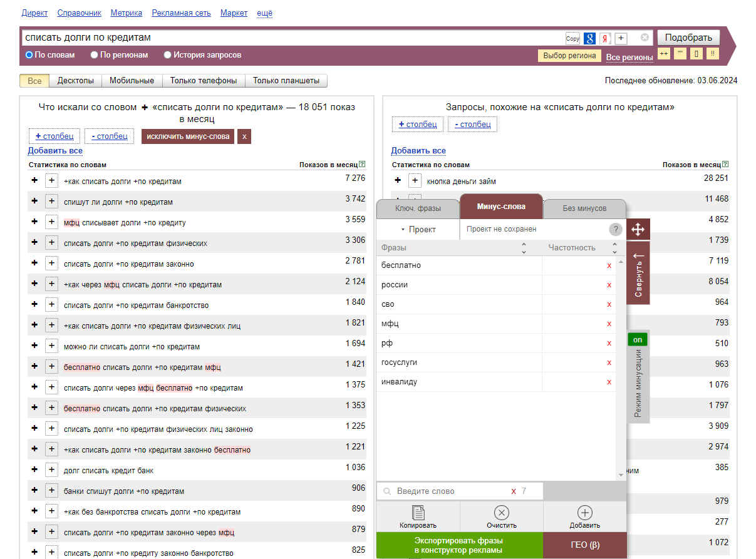Apply the '!!' operator button
The image size is (756, 559).
pyautogui.click(x=713, y=54)
